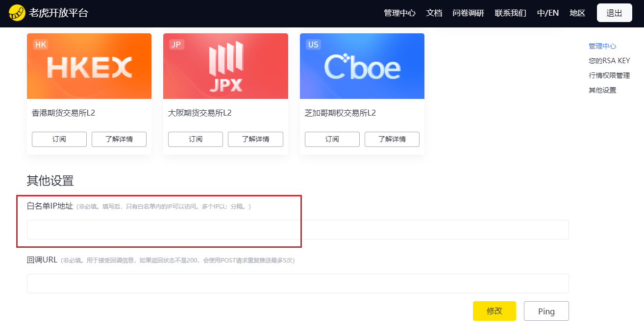Click the 白名单IP地址 field label
This screenshot has width=644, height=333.
pyautogui.click(x=50, y=206)
